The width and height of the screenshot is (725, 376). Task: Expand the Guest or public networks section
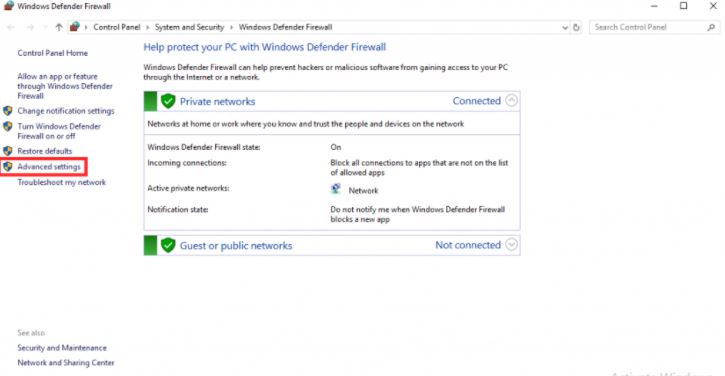coord(511,244)
